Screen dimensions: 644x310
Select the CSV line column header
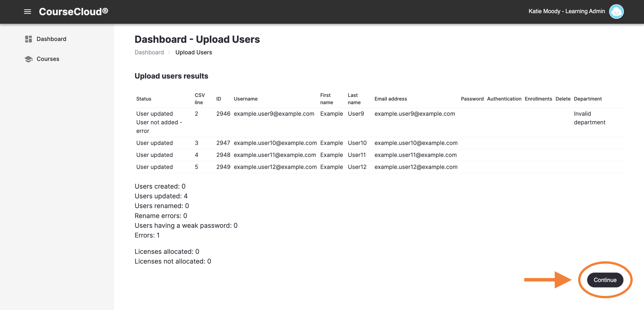pyautogui.click(x=200, y=99)
